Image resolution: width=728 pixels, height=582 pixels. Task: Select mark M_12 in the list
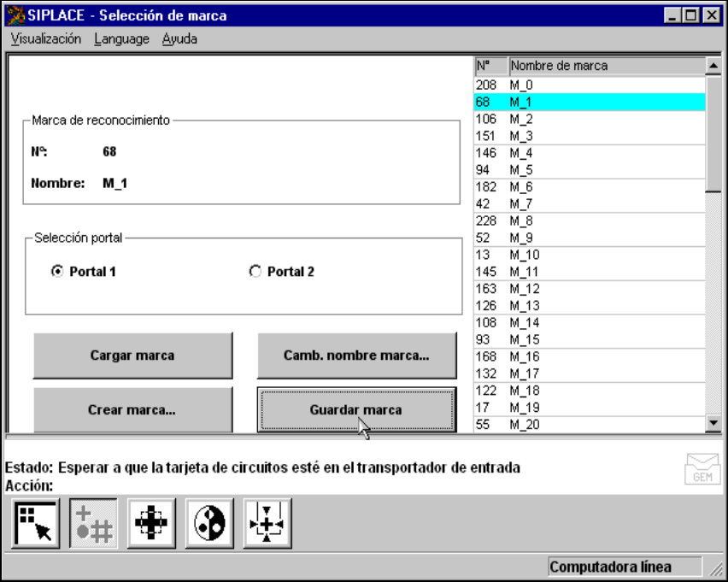[x=590, y=289]
